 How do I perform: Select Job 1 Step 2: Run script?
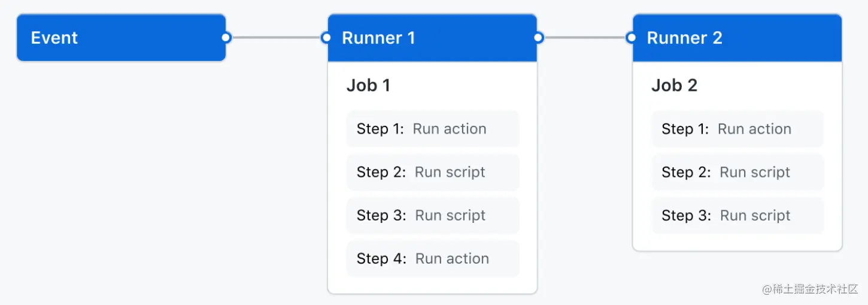[x=432, y=172]
